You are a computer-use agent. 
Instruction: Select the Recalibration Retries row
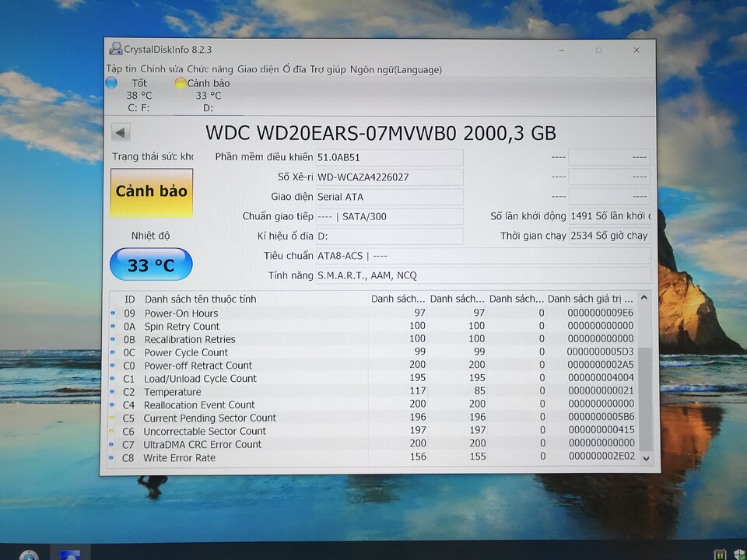coord(373,339)
